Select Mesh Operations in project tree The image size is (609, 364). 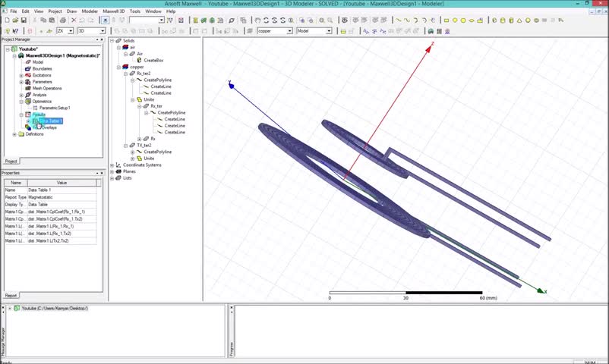[x=47, y=89]
